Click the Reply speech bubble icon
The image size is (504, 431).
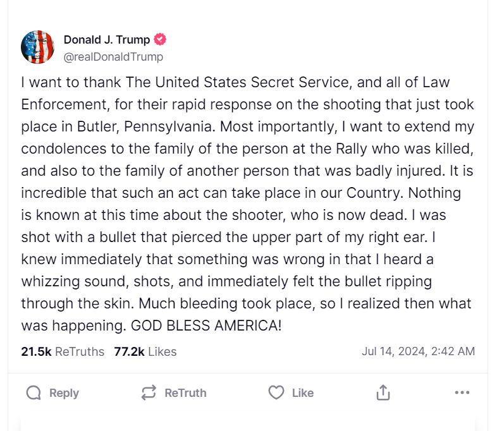coord(34,393)
